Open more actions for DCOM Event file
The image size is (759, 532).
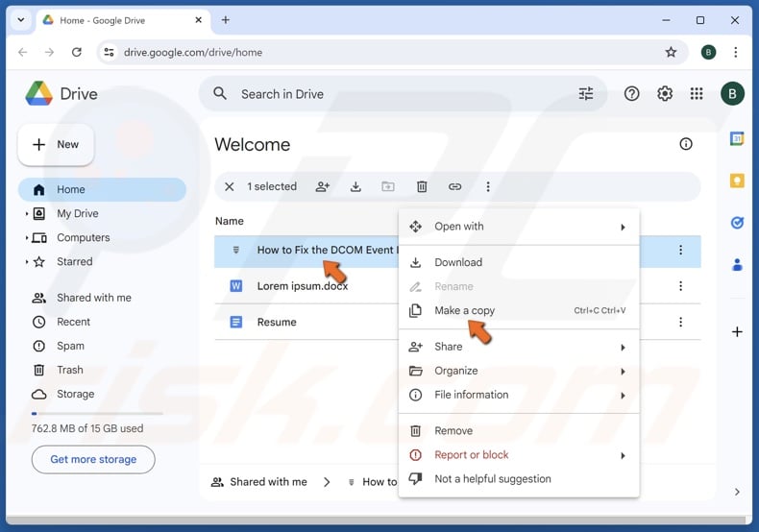tap(680, 250)
